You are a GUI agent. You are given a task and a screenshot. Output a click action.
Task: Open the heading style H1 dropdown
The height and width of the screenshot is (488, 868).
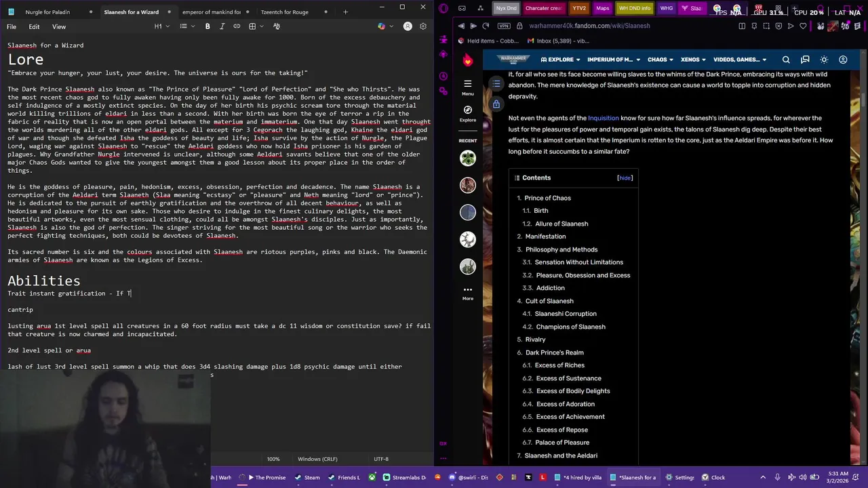161,26
